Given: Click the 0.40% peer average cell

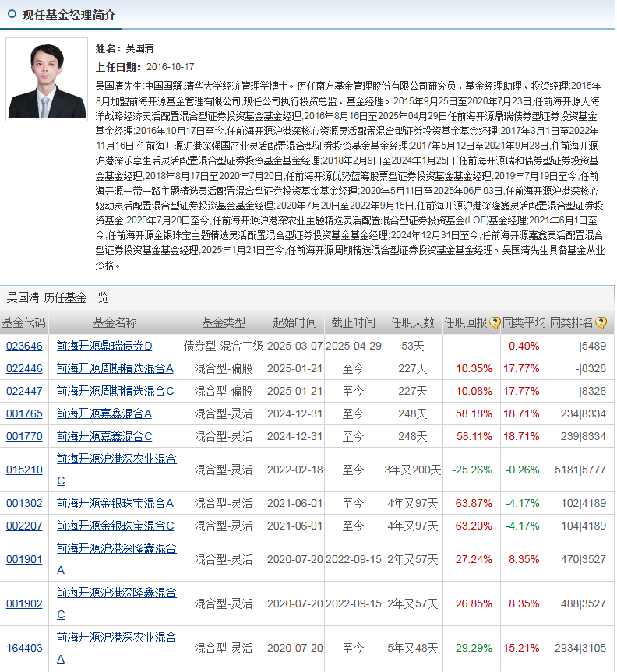Looking at the screenshot, I should coord(524,346).
